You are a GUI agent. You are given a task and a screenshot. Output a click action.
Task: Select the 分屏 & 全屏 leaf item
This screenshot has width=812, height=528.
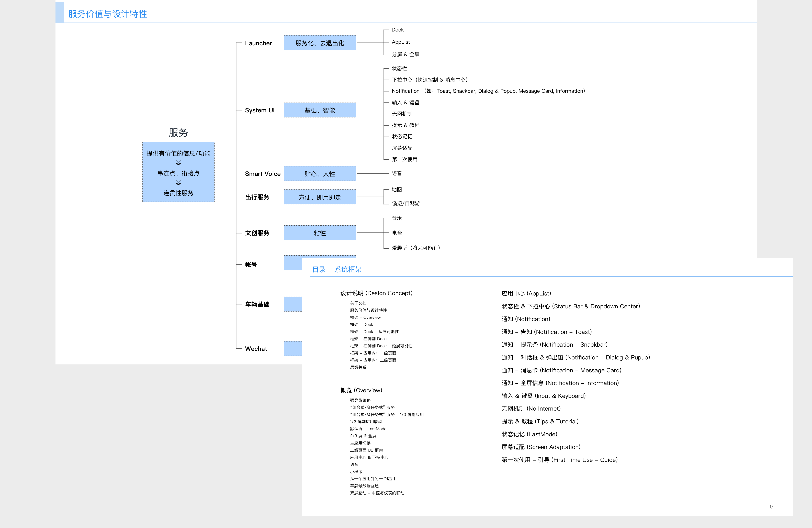[x=405, y=54]
